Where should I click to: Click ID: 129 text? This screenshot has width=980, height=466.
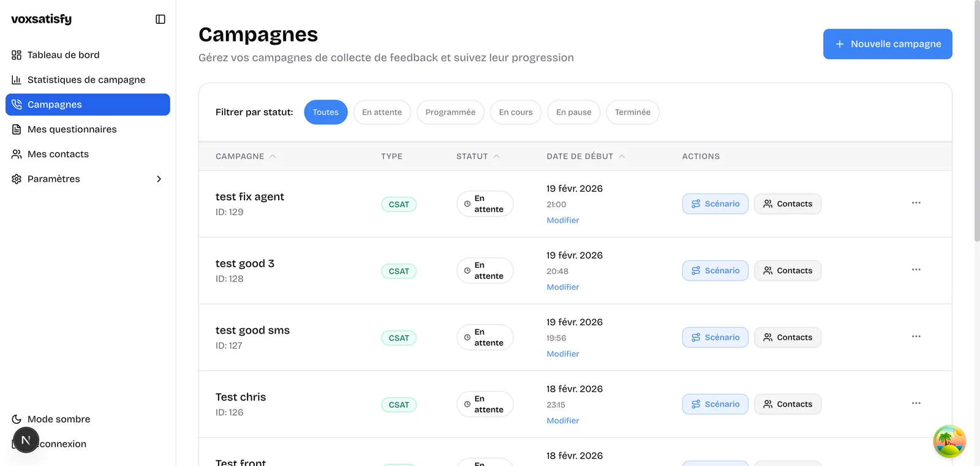(230, 212)
